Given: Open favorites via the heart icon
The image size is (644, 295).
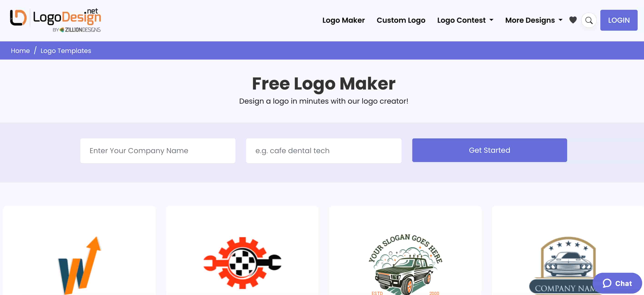Looking at the screenshot, I should coord(573,20).
